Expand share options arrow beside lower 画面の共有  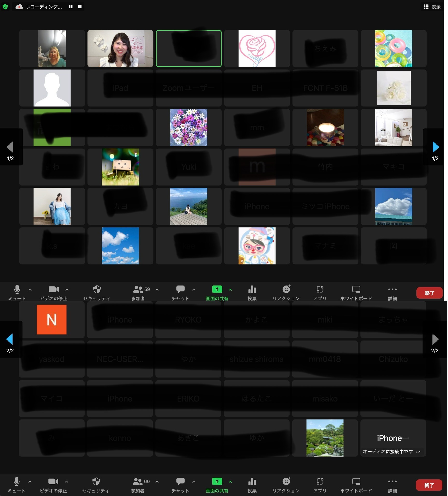[230, 481]
